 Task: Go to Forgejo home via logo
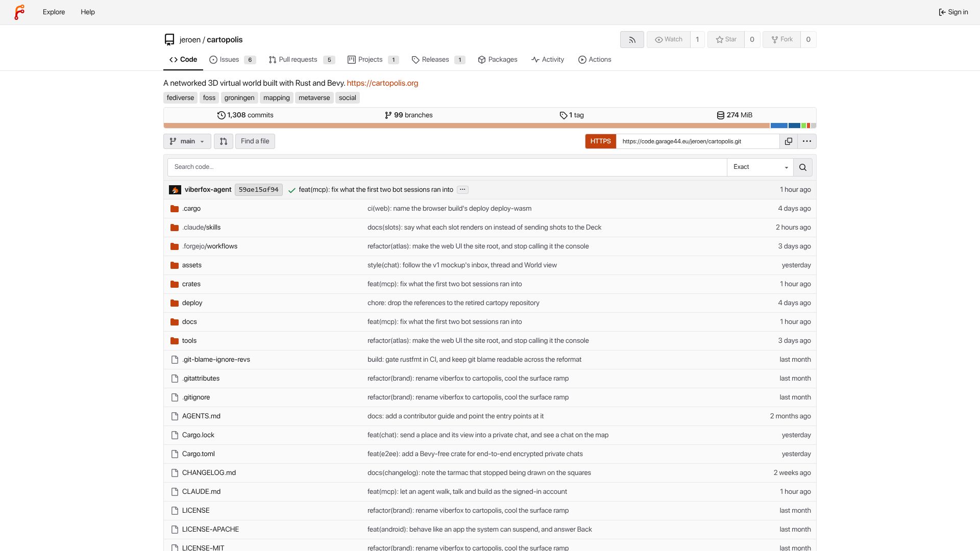(19, 12)
